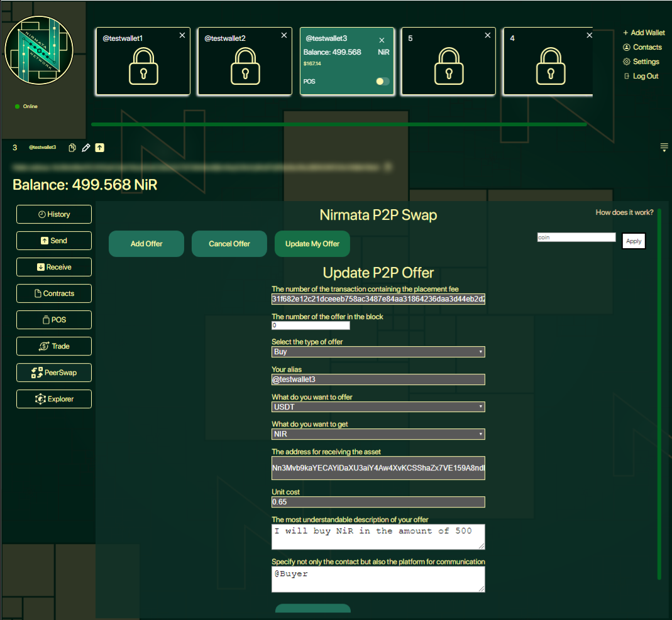Open PeerSwap from the sidebar
The width and height of the screenshot is (672, 620).
54,373
